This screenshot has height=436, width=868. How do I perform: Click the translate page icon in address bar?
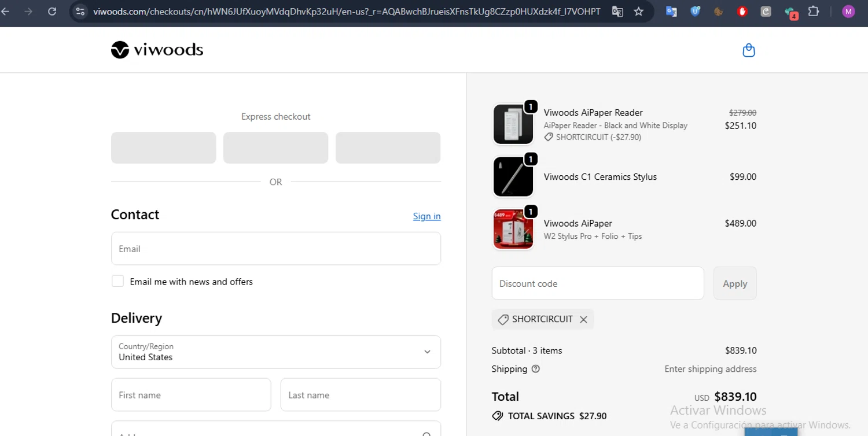click(x=617, y=11)
